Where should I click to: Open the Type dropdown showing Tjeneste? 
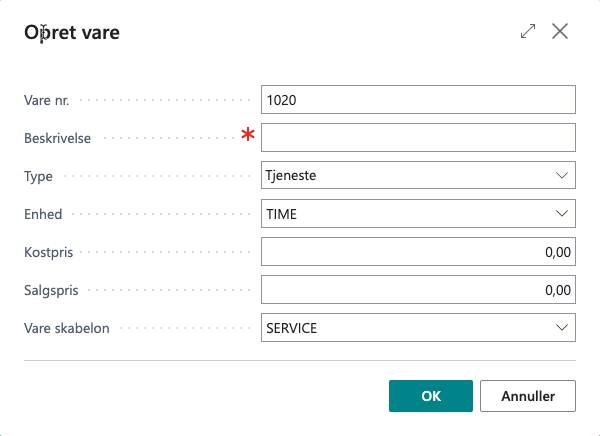pos(418,176)
